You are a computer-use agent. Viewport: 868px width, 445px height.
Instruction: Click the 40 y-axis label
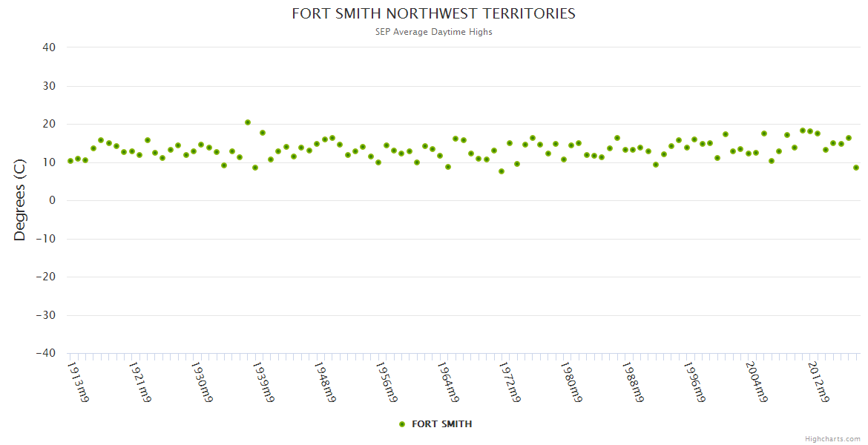50,47
